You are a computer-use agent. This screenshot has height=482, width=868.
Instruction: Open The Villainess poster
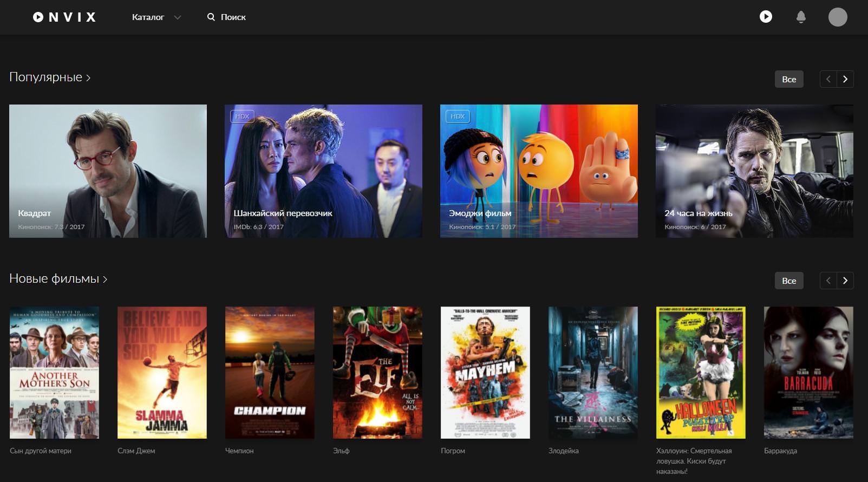pyautogui.click(x=593, y=373)
